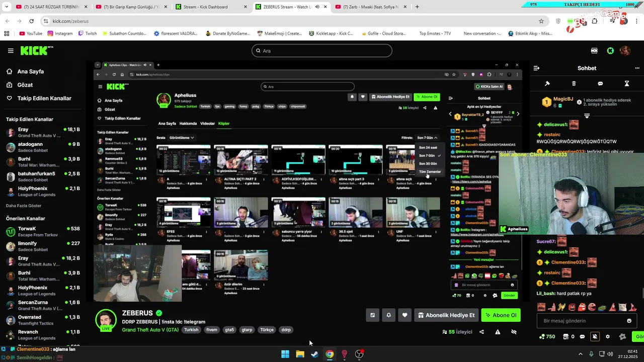Toggle the heart follow button for ZEBERUS

pyautogui.click(x=405, y=315)
